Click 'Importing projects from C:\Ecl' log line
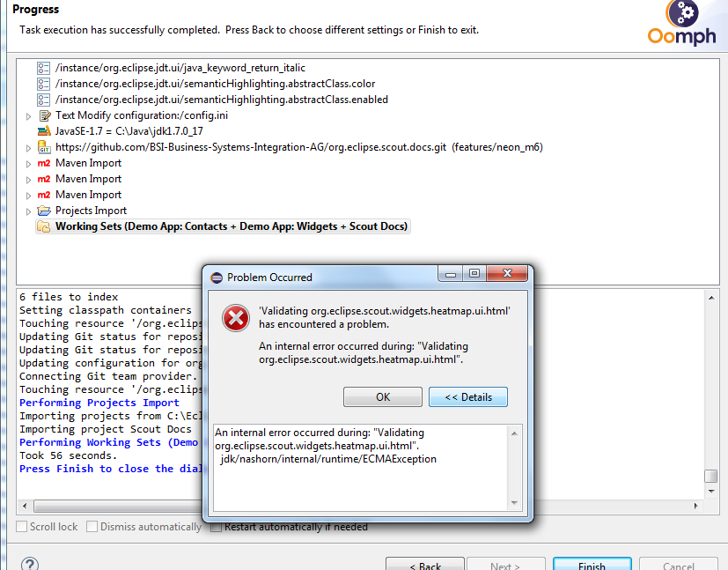 [x=111, y=416]
